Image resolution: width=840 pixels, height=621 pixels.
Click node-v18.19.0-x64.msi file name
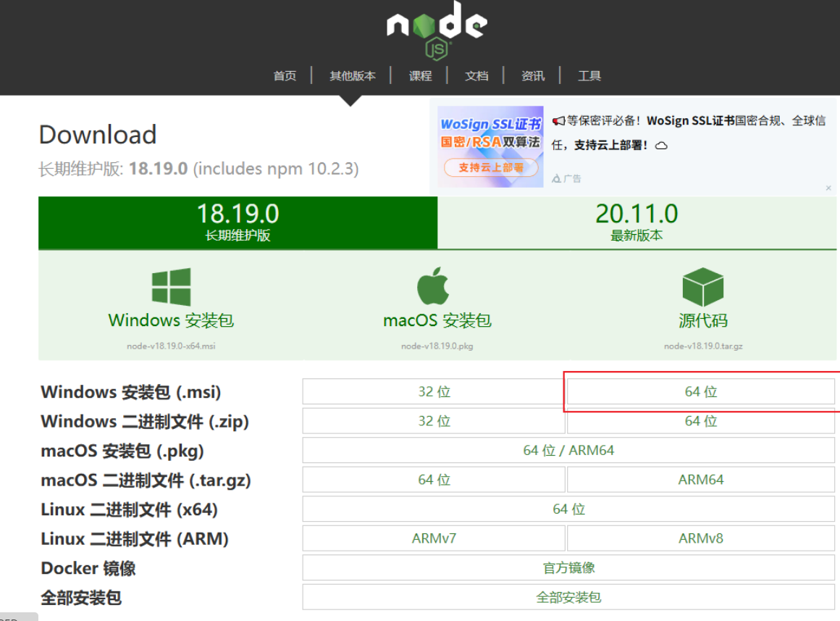point(171,346)
